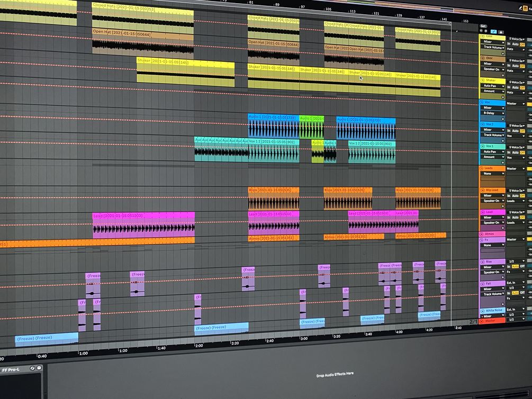
Task: Open CHH Track Volume parameter dropdown
Action: pos(493,47)
